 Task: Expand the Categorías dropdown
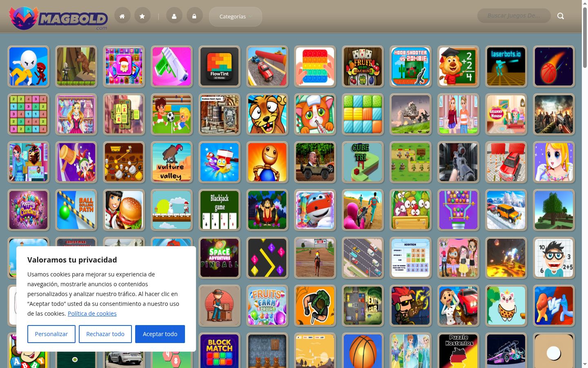236,16
